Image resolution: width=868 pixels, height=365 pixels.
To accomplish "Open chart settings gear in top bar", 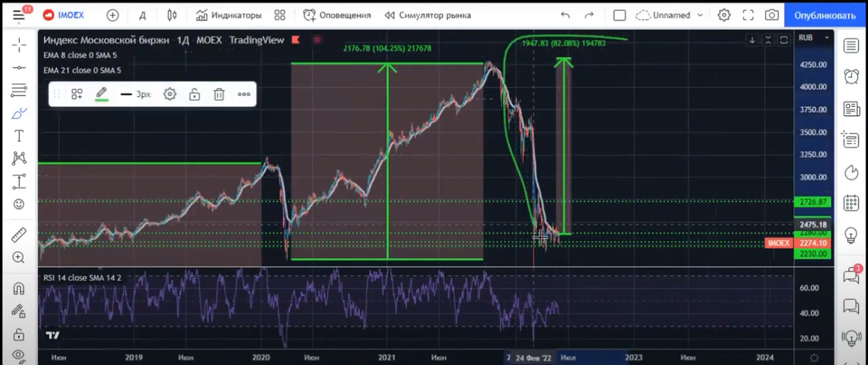I will pyautogui.click(x=724, y=15).
